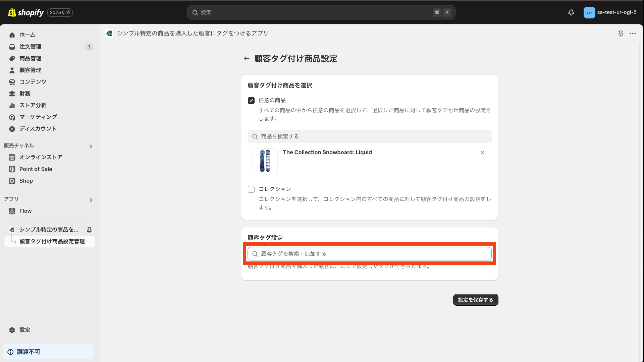Open ディスカウント section
Viewport: 644px width, 362px height.
tap(37, 129)
